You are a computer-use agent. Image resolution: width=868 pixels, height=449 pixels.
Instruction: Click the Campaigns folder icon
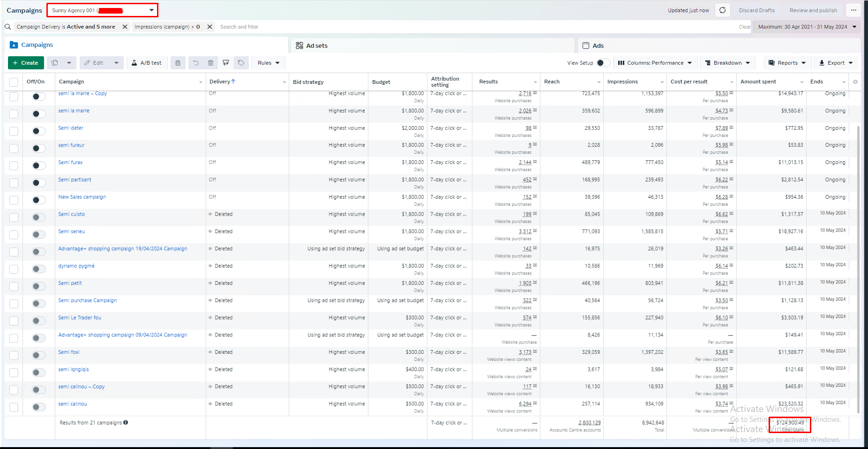click(14, 45)
